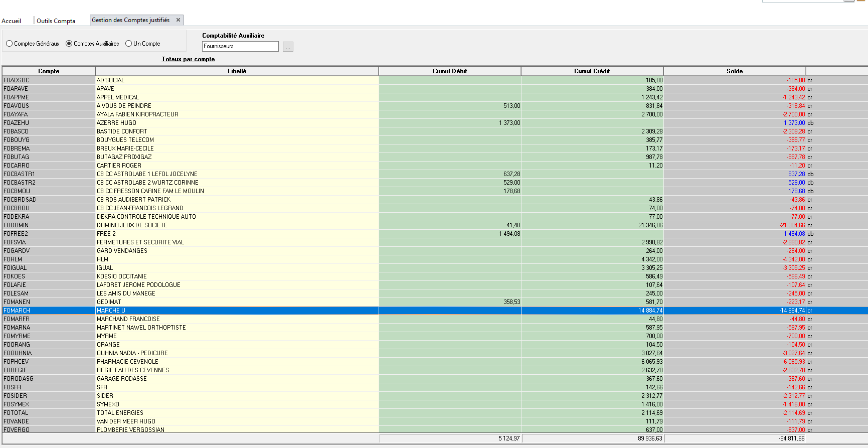Select CB CC JEAN-FRANCOIS LEGRAND row
The image size is (868, 448).
coord(435,208)
